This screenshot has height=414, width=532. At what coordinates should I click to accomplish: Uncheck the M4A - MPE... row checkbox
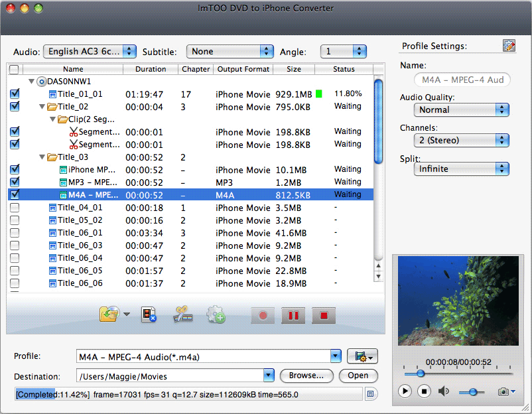[15, 194]
